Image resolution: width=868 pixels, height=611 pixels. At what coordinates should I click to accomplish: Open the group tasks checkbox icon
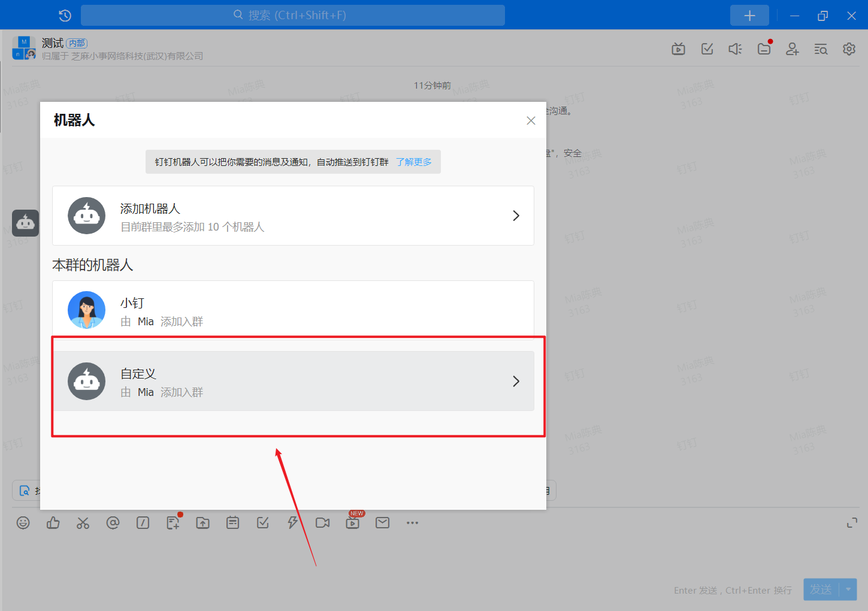707,49
